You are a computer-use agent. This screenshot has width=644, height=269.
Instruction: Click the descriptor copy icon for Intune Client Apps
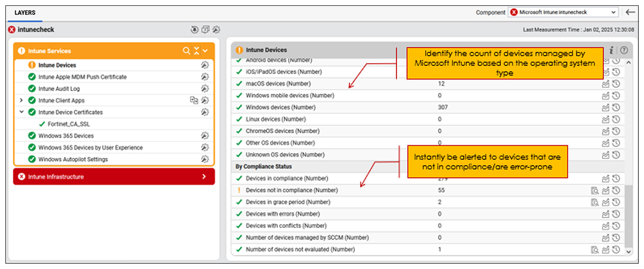[194, 100]
